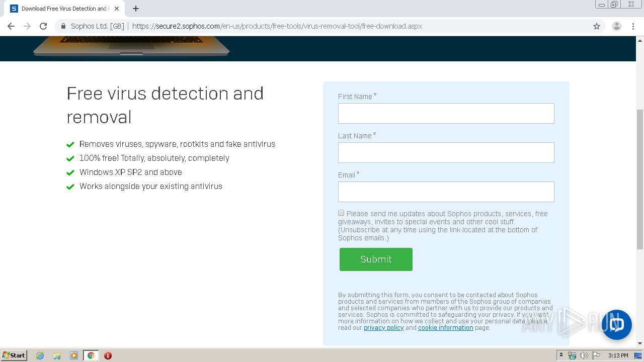Focus the First Name field

point(446,113)
